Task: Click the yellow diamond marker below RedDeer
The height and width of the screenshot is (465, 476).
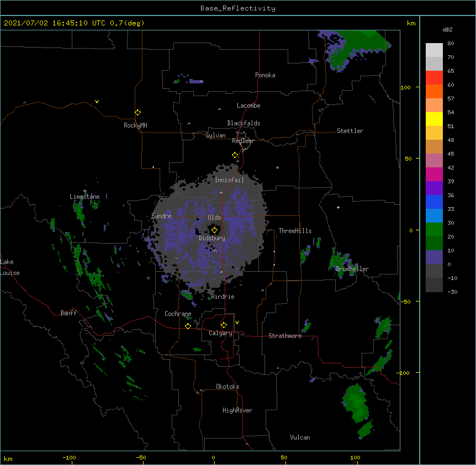Action: [235, 155]
